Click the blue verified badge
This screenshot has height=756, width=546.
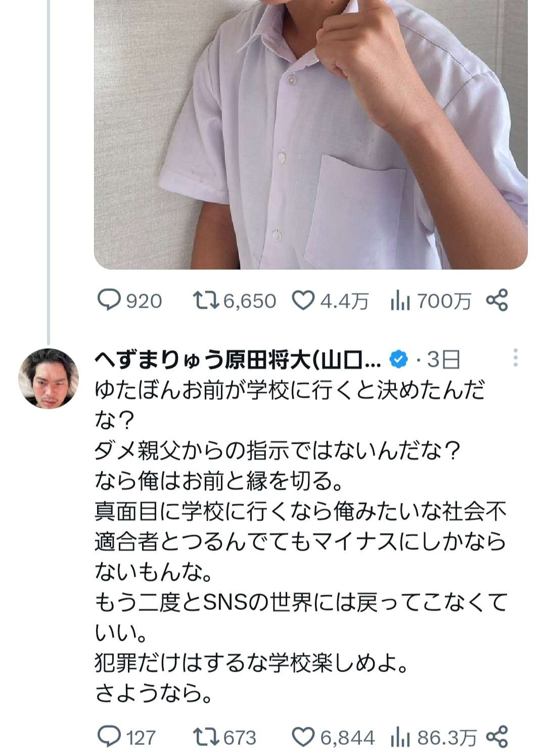398,360
